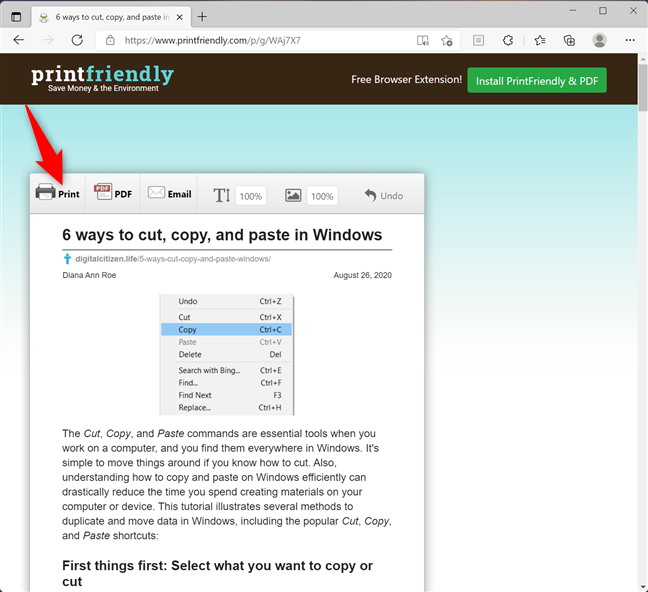Open a new tab with plus button

202,17
